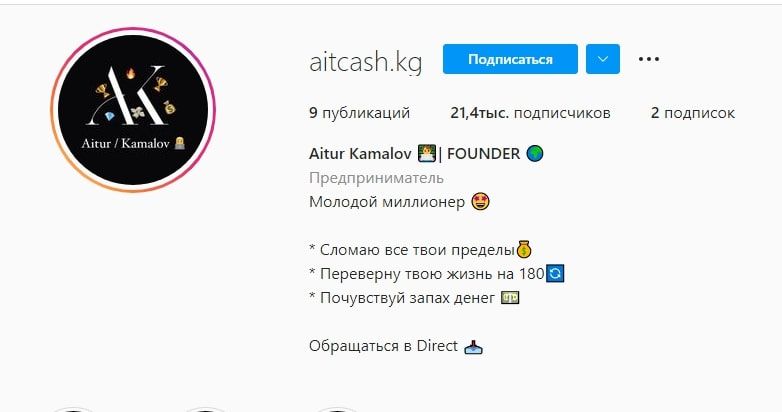
Task: Click the Aitur Kamalov bold name text
Action: tap(360, 154)
